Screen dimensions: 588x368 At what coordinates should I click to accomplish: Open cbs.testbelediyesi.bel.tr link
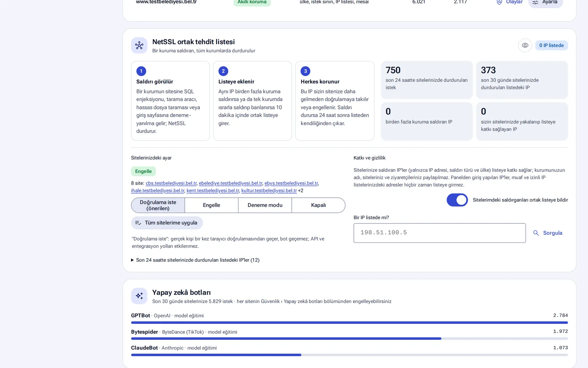coord(171,183)
